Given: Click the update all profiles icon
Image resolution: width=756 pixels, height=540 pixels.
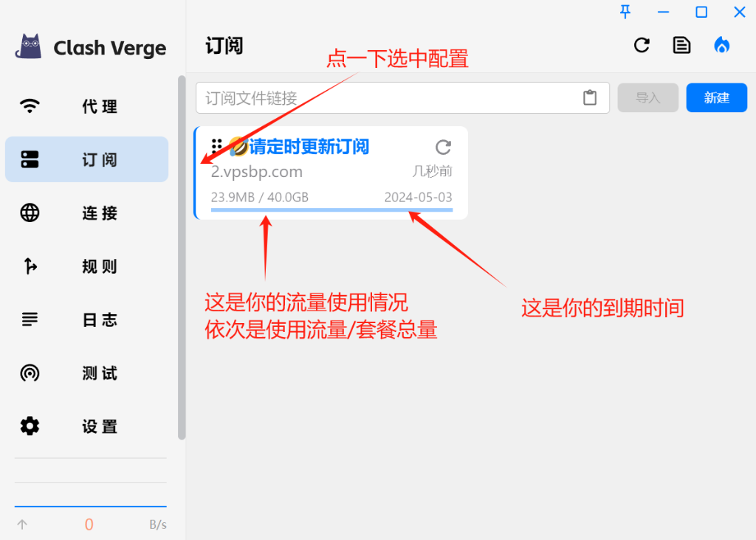Looking at the screenshot, I should [x=642, y=45].
